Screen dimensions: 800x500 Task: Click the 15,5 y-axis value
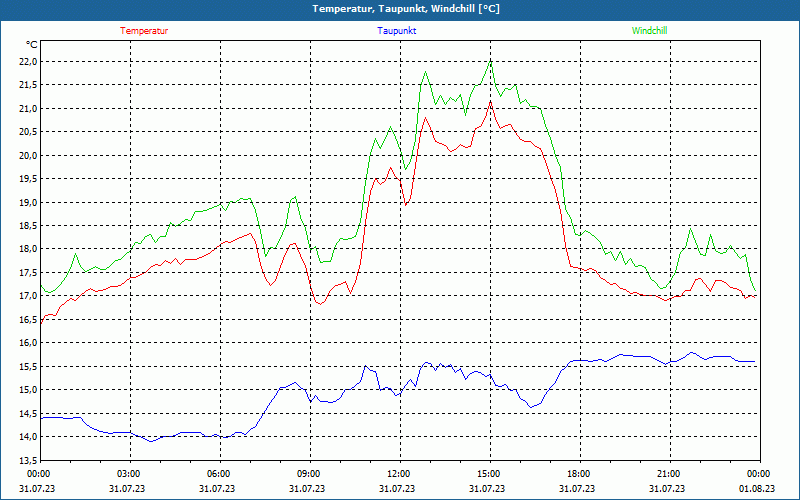tap(29, 367)
